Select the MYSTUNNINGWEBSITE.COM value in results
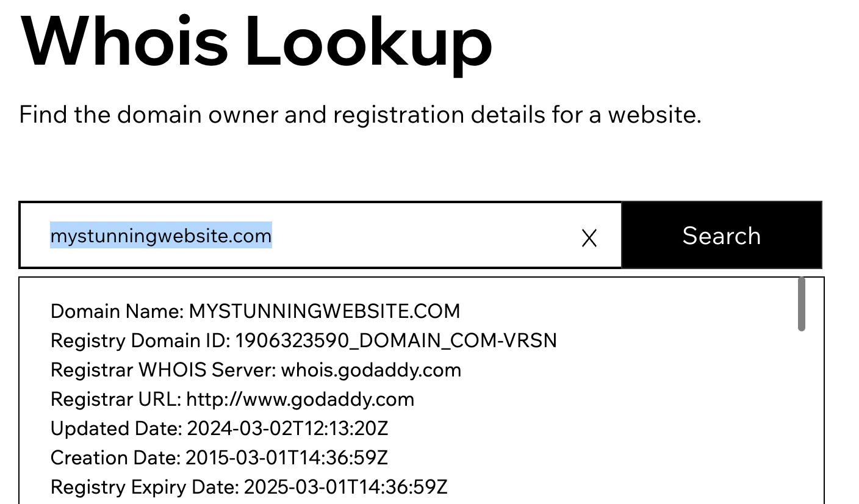The image size is (859, 504). (x=325, y=311)
